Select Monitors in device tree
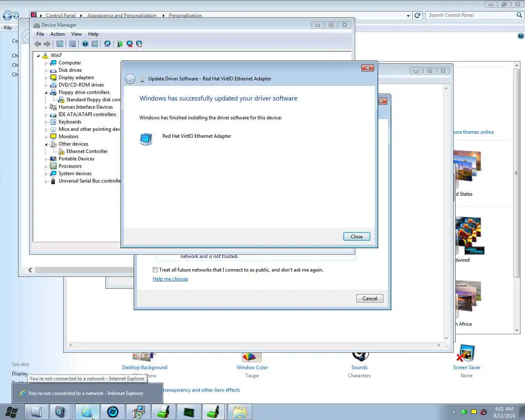The image size is (525, 420). tap(68, 137)
